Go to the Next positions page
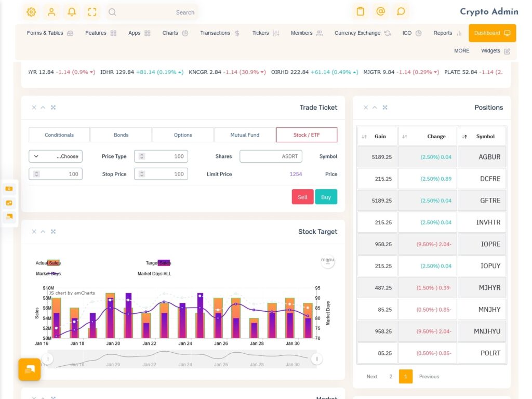Screen dimensions: 532x399 pos(372,377)
